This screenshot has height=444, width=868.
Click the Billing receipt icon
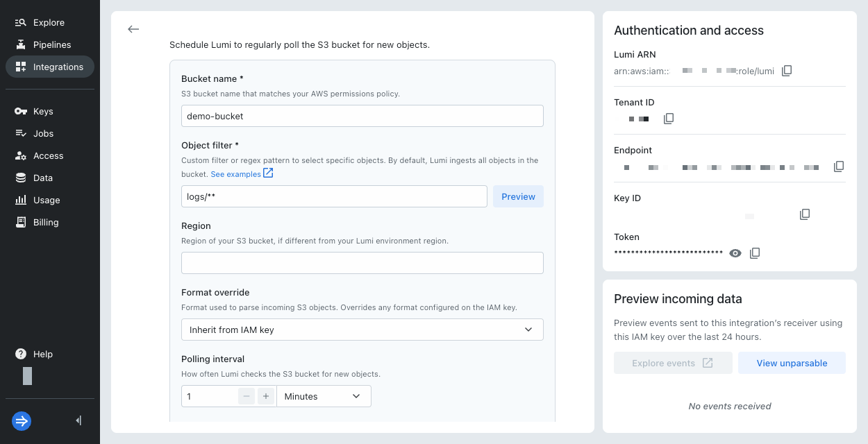21,222
